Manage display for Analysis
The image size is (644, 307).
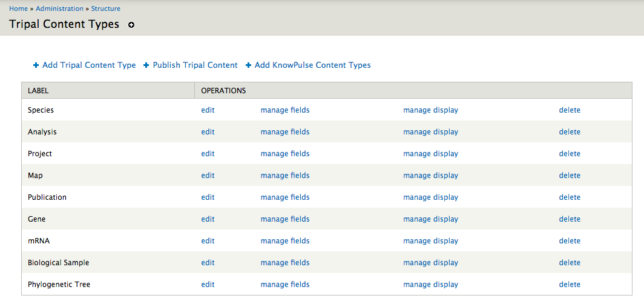pyautogui.click(x=430, y=132)
